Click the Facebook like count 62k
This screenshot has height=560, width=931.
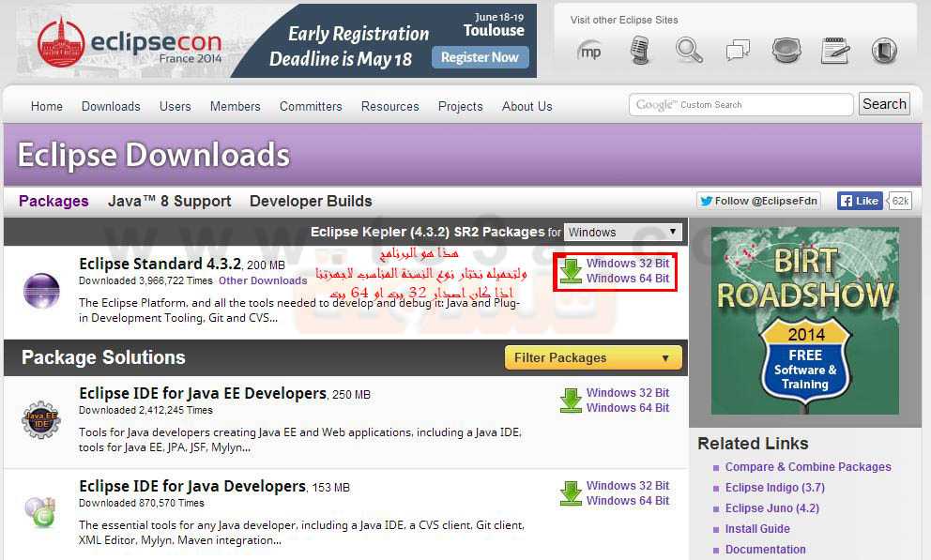click(x=900, y=201)
